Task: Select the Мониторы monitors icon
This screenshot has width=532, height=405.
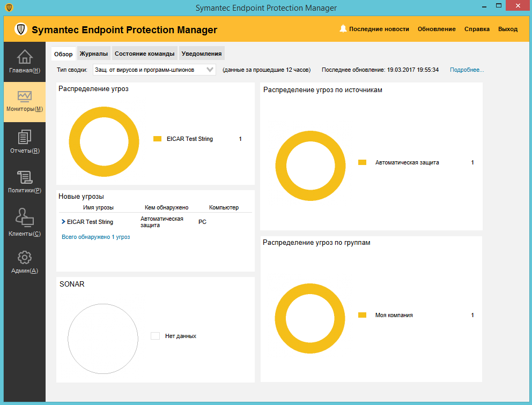Action: (25, 96)
